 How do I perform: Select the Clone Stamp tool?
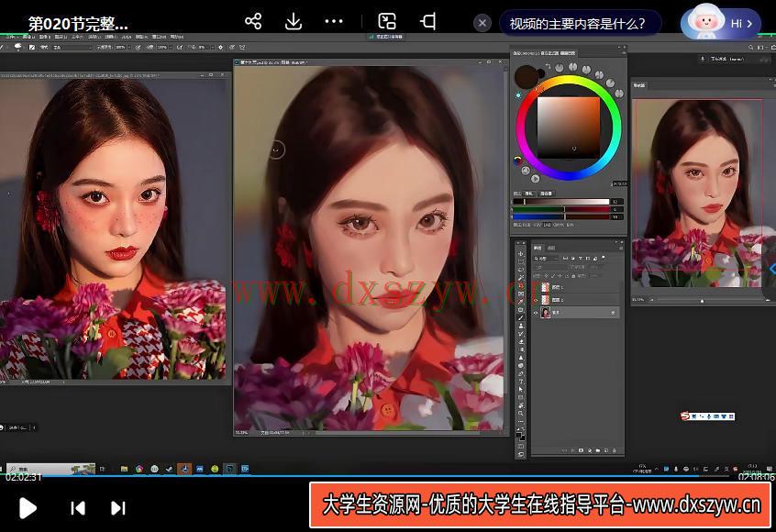521,327
